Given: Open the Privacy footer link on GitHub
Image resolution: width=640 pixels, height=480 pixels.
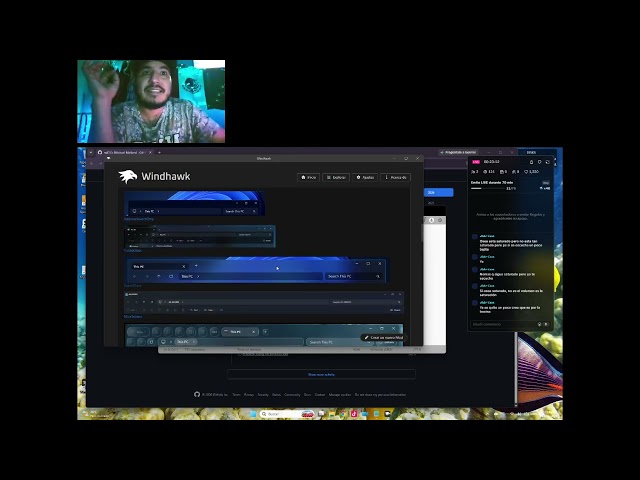Looking at the screenshot, I should (x=249, y=395).
